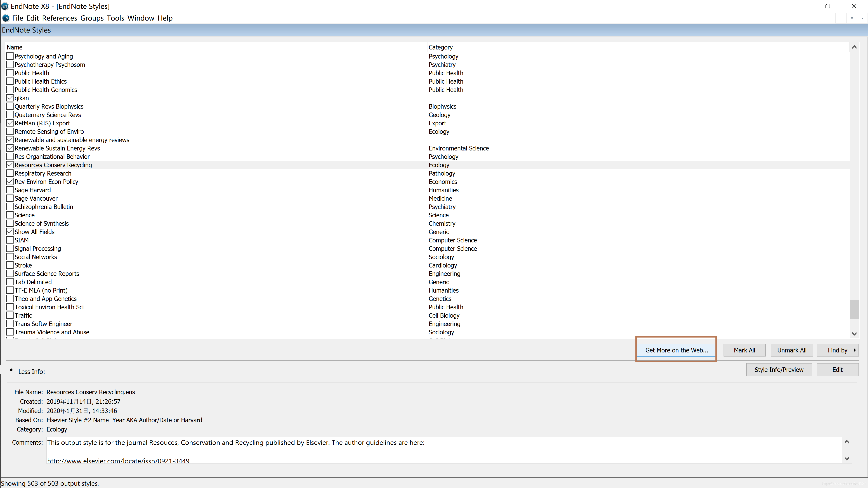Uncheck the qikan style checkbox

(x=10, y=98)
